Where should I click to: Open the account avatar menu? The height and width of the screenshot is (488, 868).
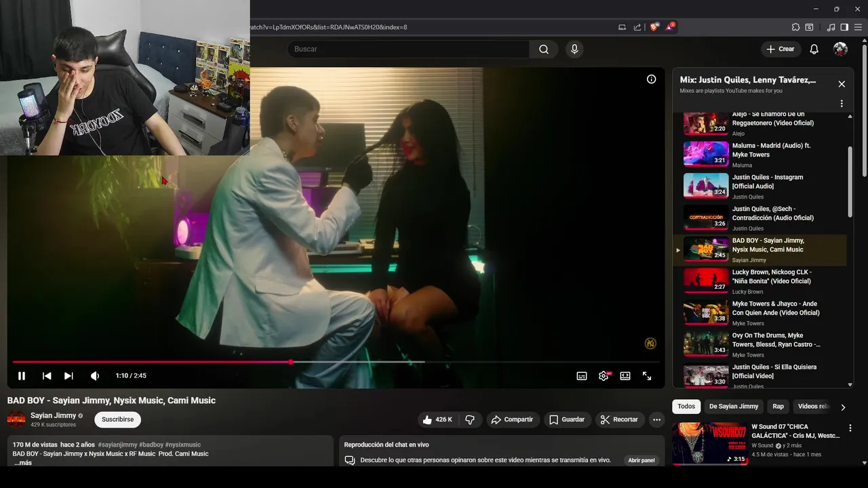(x=840, y=49)
